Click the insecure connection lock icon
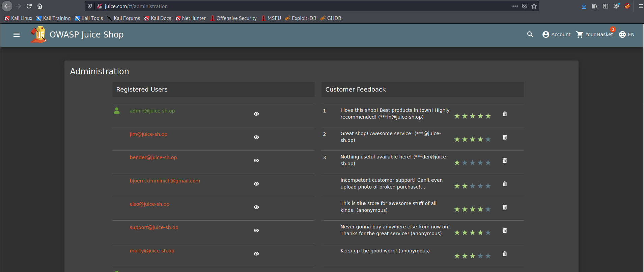Image resolution: width=644 pixels, height=272 pixels. (x=99, y=6)
